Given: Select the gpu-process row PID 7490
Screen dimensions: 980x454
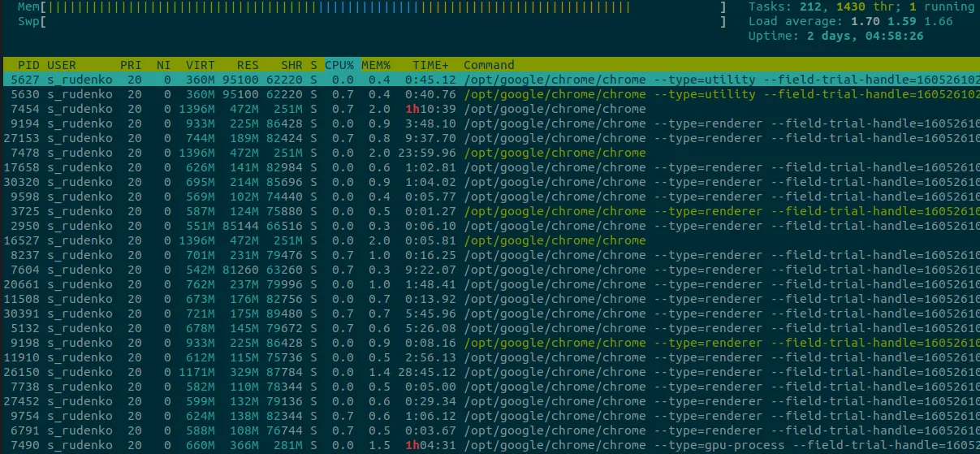Looking at the screenshot, I should click(490, 445).
